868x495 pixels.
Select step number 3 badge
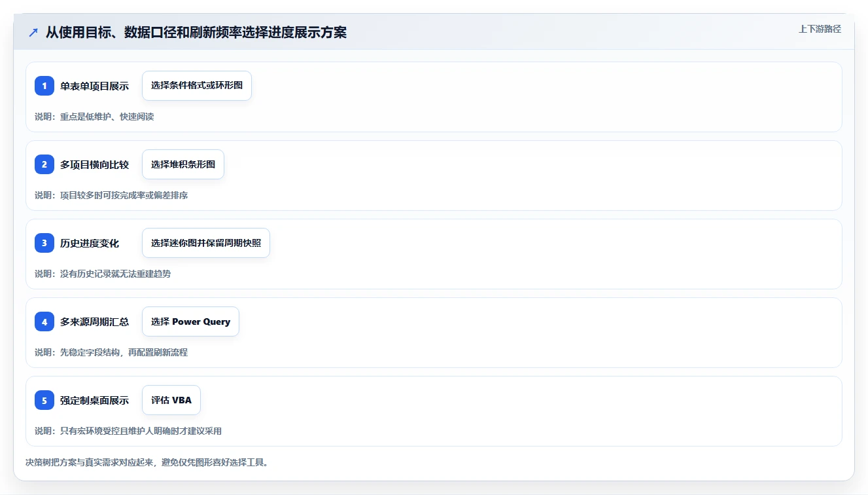point(44,243)
